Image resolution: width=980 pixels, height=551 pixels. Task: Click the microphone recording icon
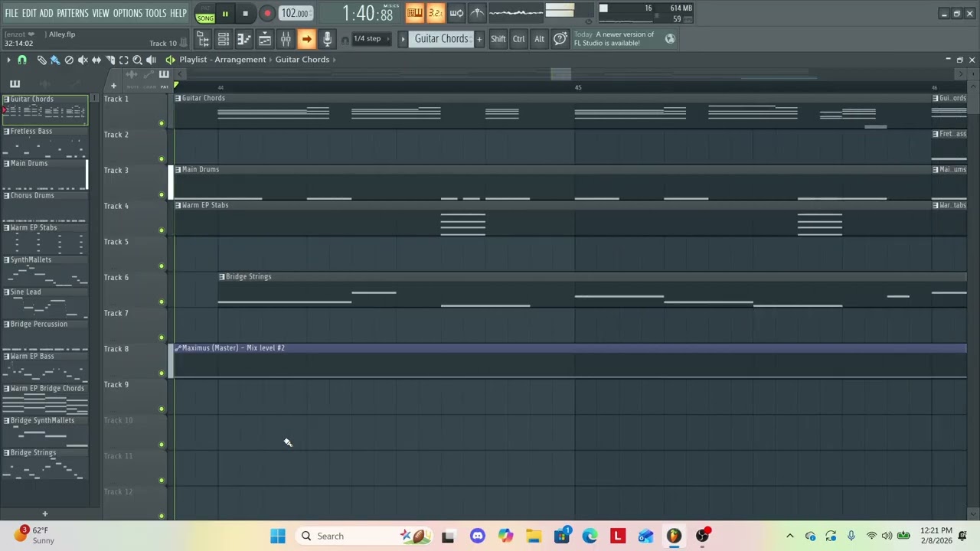tap(327, 39)
